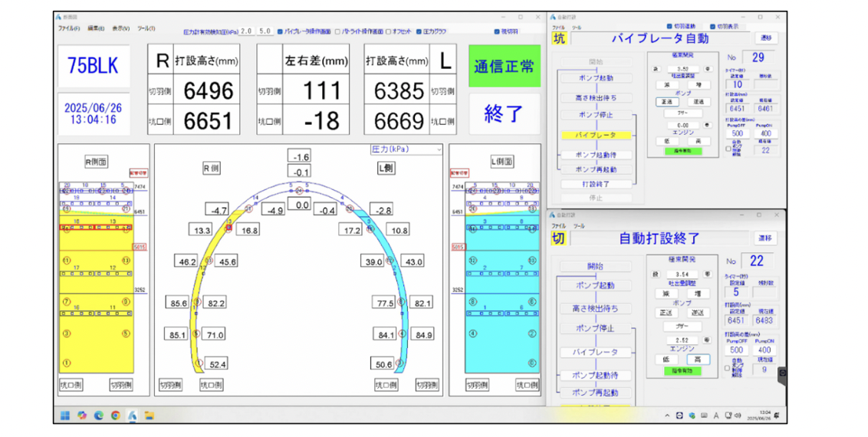This screenshot has height=437, width=868.
Task: Click the notification bell in system tray
Action: click(x=777, y=416)
